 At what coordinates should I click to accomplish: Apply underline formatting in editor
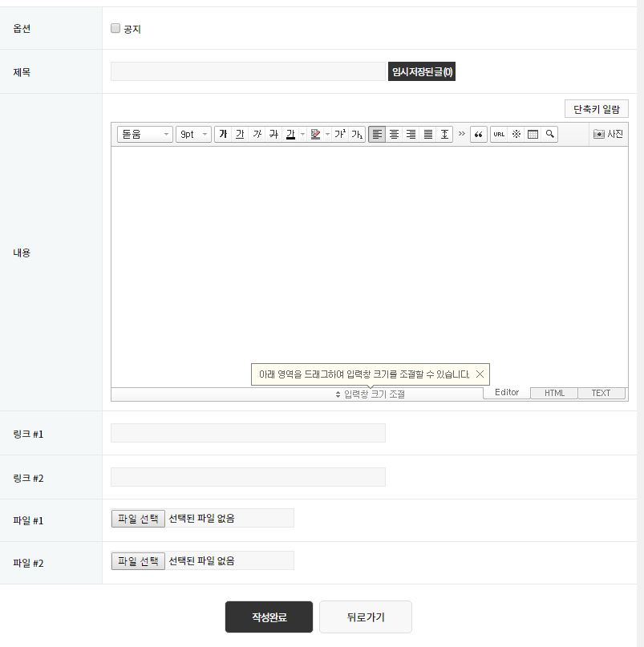tap(240, 135)
